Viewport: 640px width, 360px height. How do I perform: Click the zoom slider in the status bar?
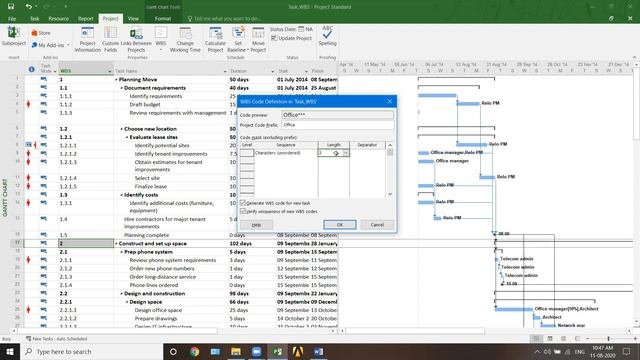(x=608, y=339)
